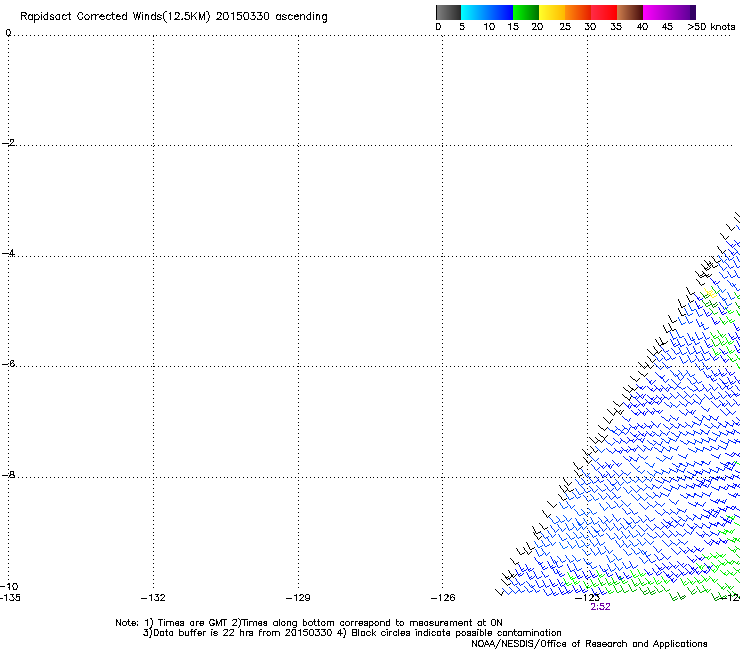Select the '-4' latitude axis label
This screenshot has width=740, height=650.
8,253
